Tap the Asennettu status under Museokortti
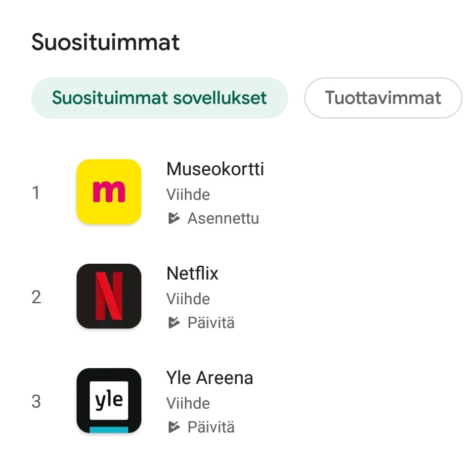476x475 pixels. pyautogui.click(x=223, y=218)
